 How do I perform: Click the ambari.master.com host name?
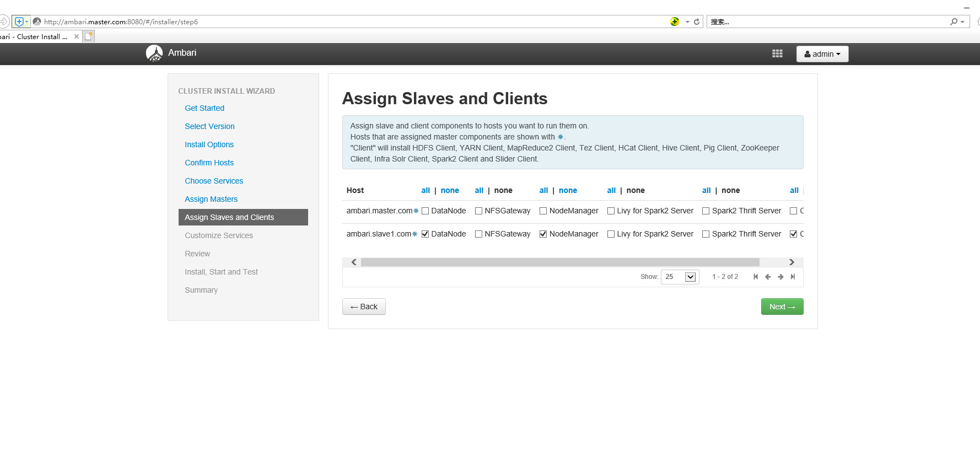379,211
